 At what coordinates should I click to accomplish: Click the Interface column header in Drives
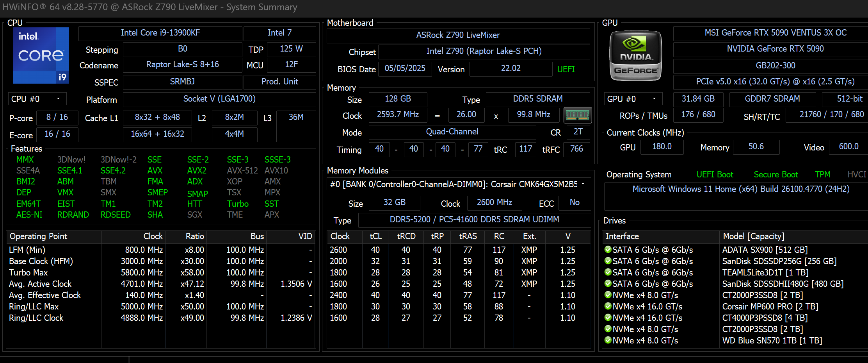point(661,236)
